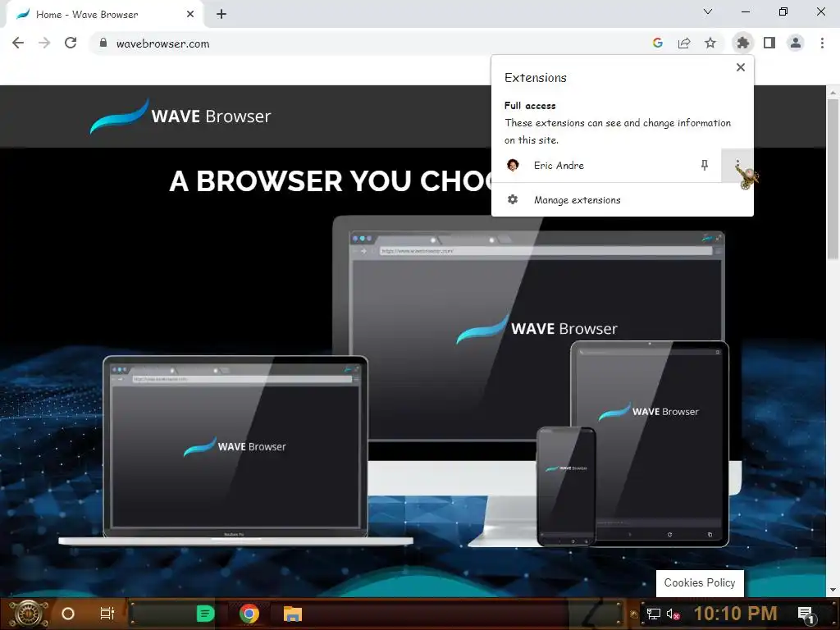Reload the wavebrowser.com page
This screenshot has width=840, height=630.
pyautogui.click(x=71, y=43)
